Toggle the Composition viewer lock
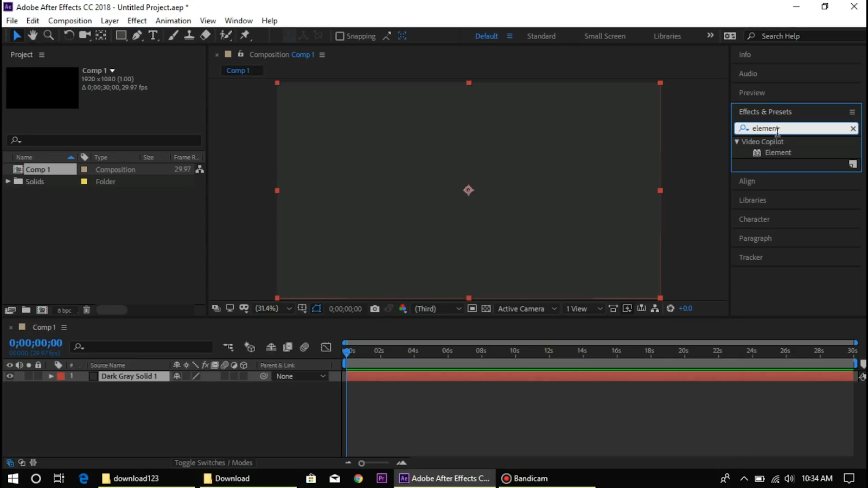 (x=241, y=54)
